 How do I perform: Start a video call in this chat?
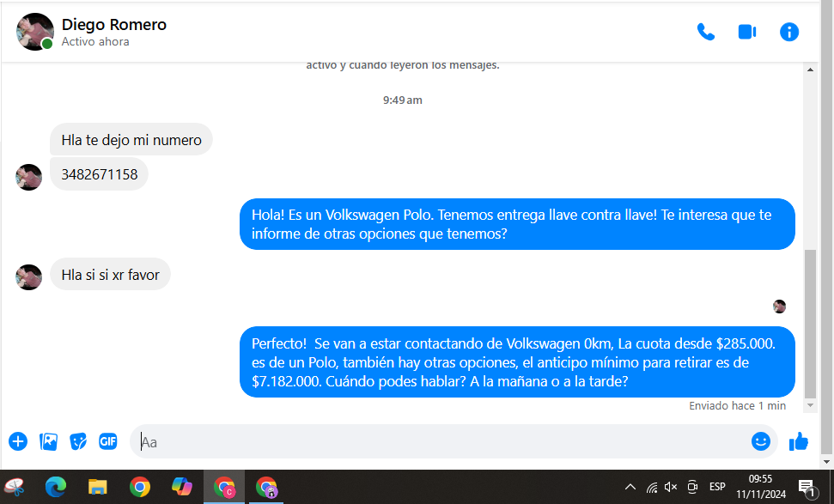tap(746, 32)
